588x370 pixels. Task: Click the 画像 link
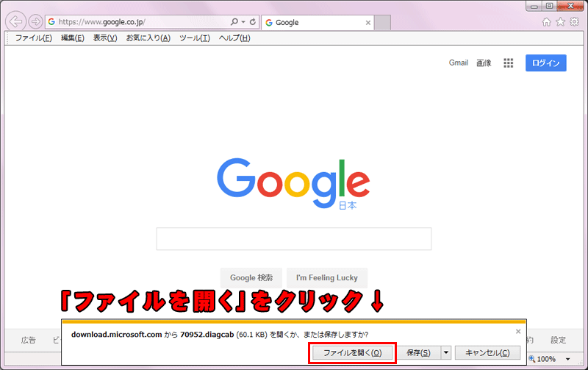(x=484, y=63)
